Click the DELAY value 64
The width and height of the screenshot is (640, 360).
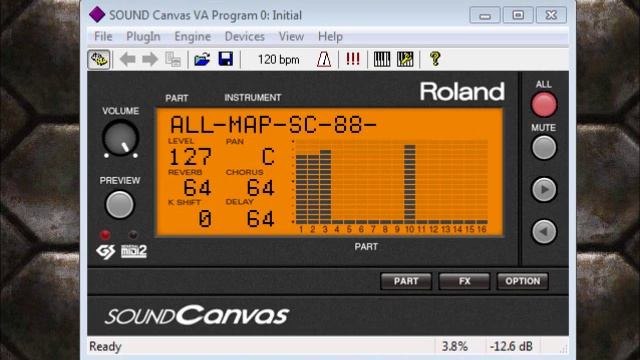click(x=261, y=219)
